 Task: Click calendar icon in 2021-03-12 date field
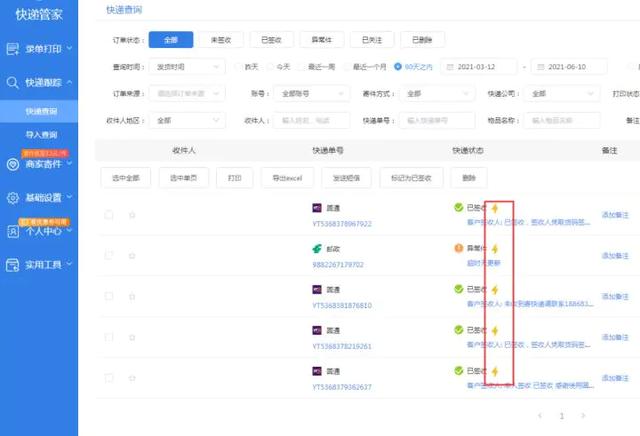(x=450, y=67)
